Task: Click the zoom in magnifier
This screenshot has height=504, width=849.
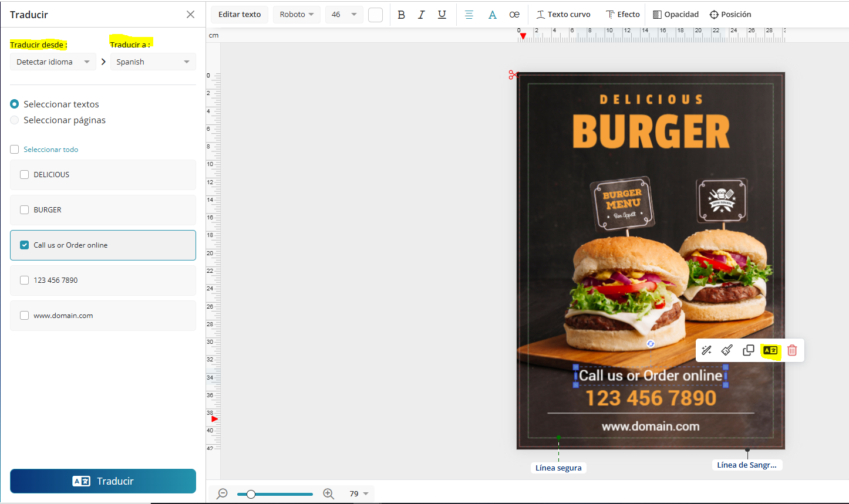Action: coord(328,494)
